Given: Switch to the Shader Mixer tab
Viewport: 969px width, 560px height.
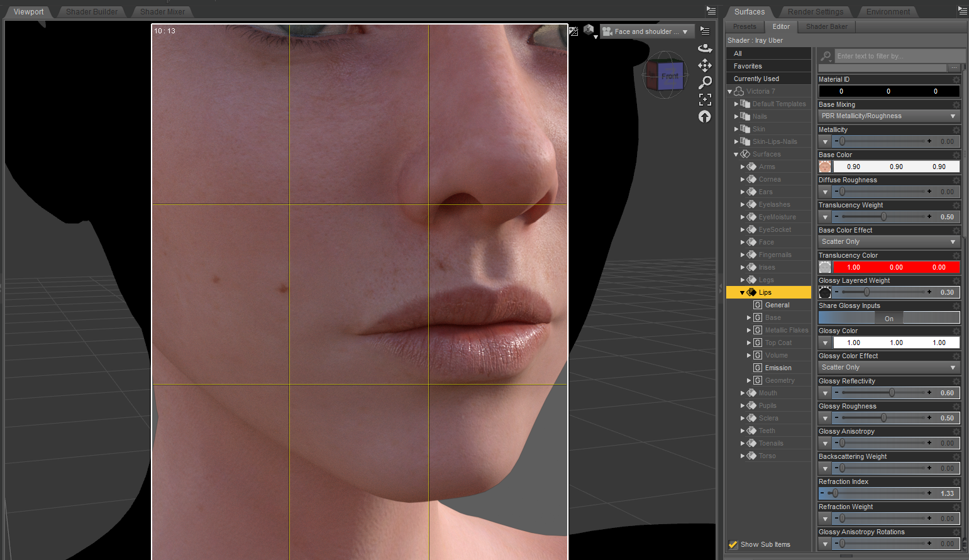Looking at the screenshot, I should click(162, 11).
